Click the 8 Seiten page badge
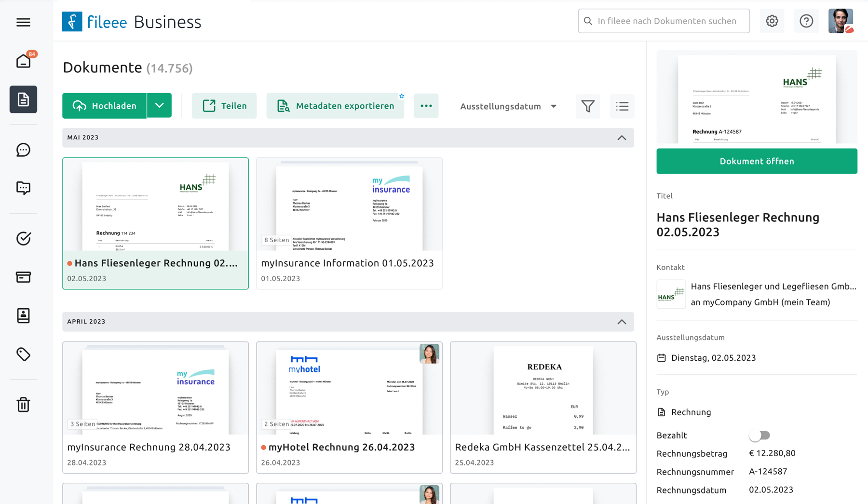 pyautogui.click(x=276, y=240)
